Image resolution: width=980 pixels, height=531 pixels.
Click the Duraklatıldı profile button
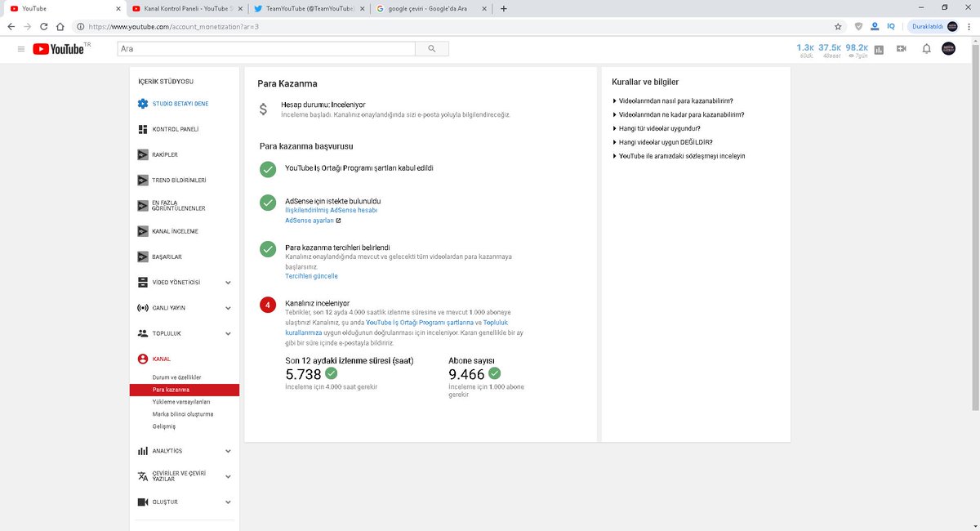(x=936, y=26)
